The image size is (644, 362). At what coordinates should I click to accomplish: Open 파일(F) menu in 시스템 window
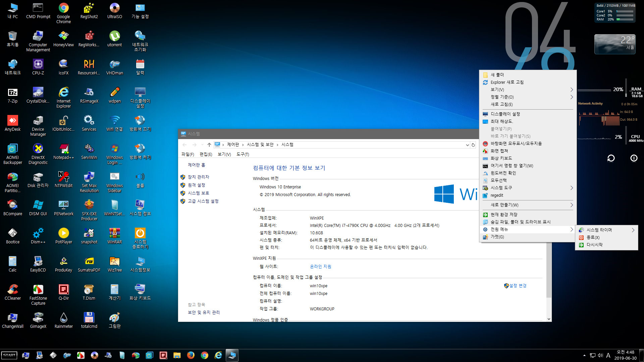click(x=187, y=154)
